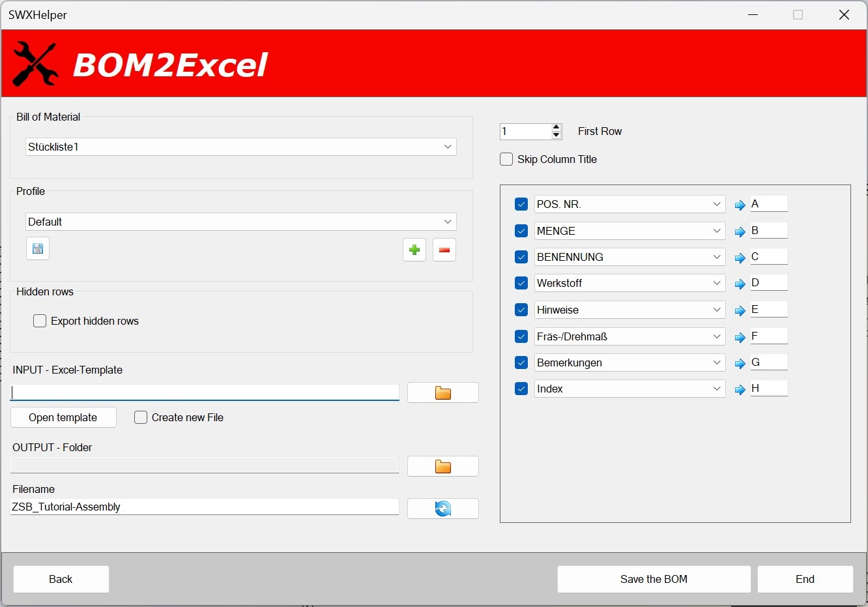Add a new profile with green plus

[x=414, y=250]
